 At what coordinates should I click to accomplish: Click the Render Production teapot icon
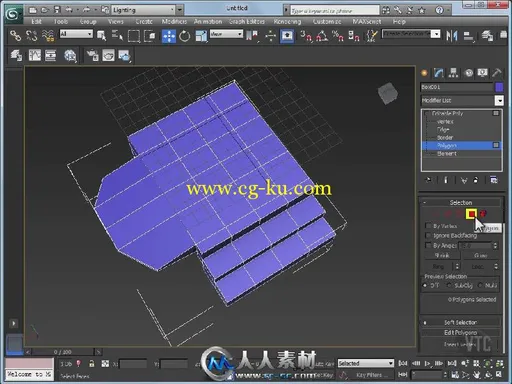[x=124, y=55]
